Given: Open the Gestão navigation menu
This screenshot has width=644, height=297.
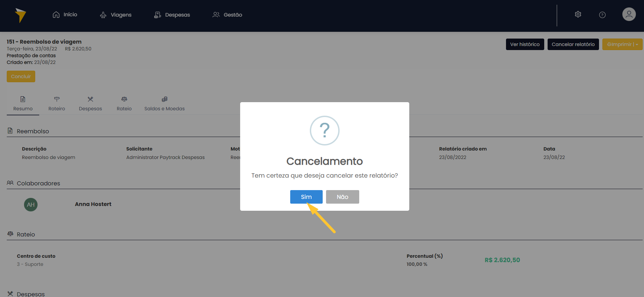Looking at the screenshot, I should pos(227,15).
